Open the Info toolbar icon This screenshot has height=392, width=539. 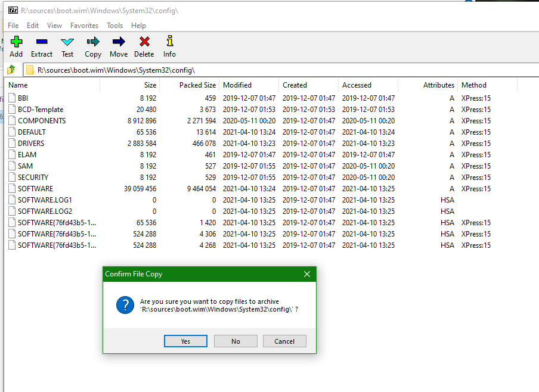(169, 41)
